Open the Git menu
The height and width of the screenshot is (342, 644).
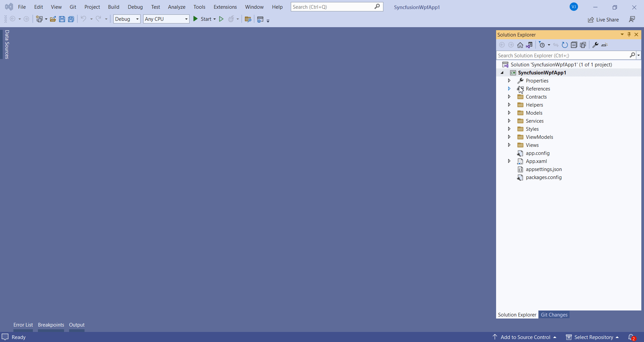click(x=72, y=7)
